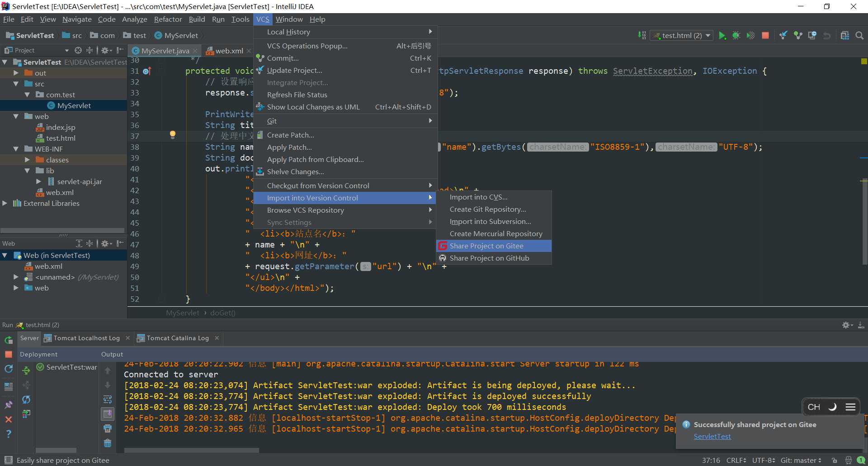868x466 pixels.
Task: Open Run panel help question icon
Action: tap(9, 433)
